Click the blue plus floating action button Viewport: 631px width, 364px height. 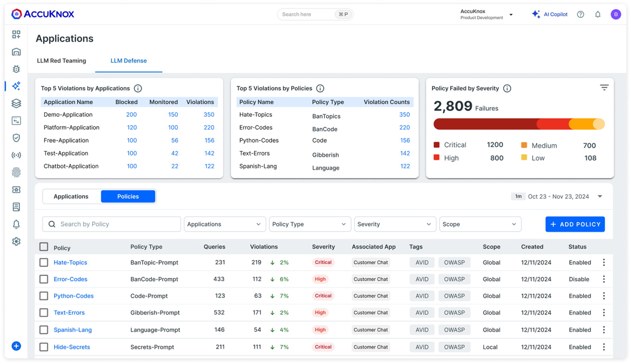(x=16, y=346)
